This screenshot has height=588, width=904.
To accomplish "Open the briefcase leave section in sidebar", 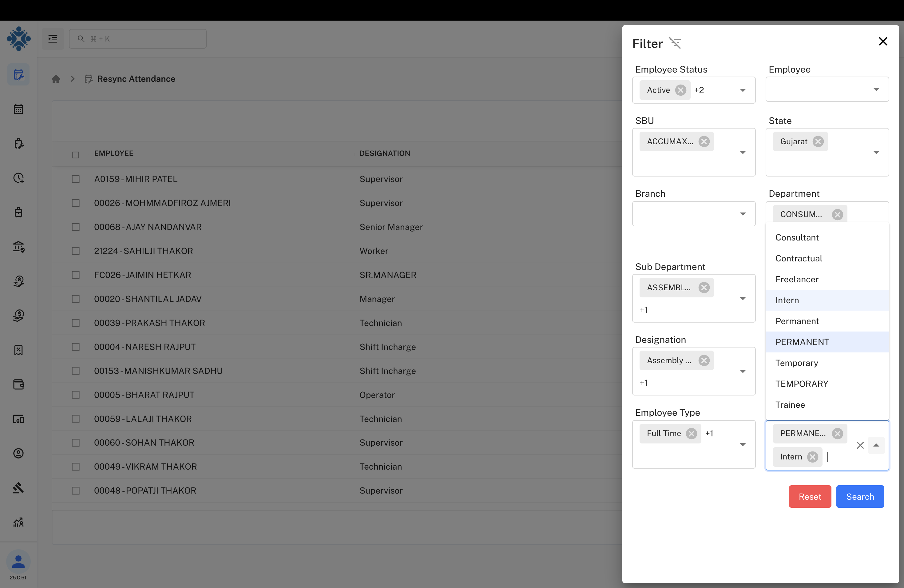I will (x=18, y=212).
